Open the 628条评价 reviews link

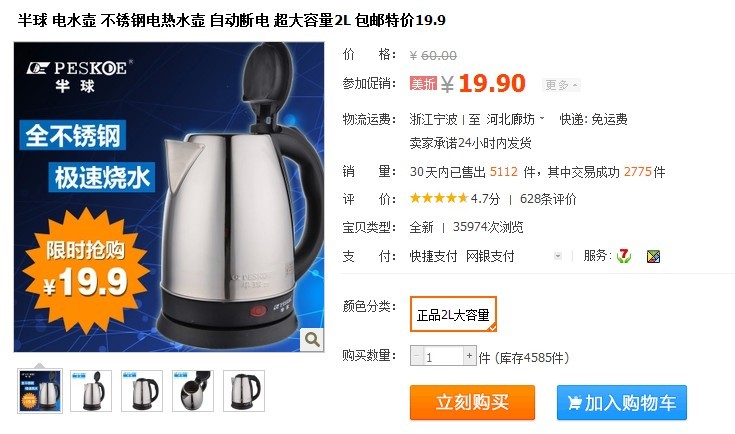coord(548,199)
